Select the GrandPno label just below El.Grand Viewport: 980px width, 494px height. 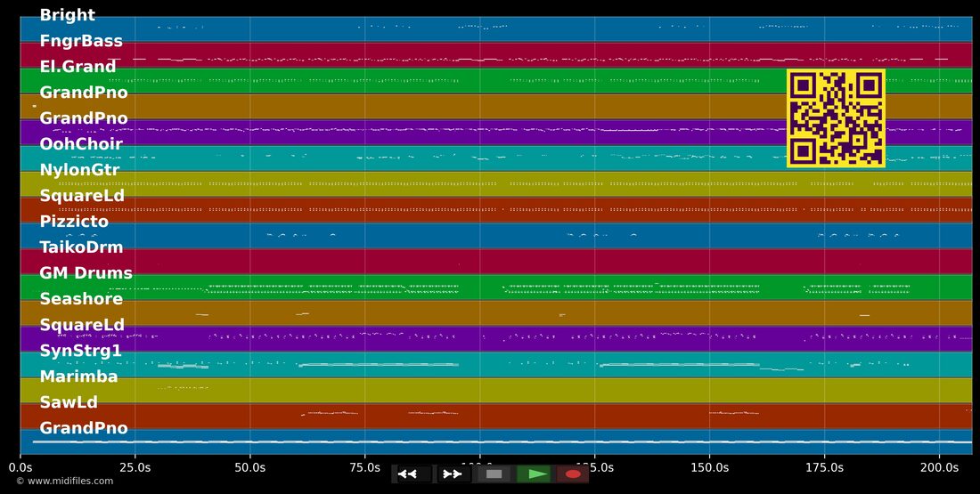coord(84,93)
